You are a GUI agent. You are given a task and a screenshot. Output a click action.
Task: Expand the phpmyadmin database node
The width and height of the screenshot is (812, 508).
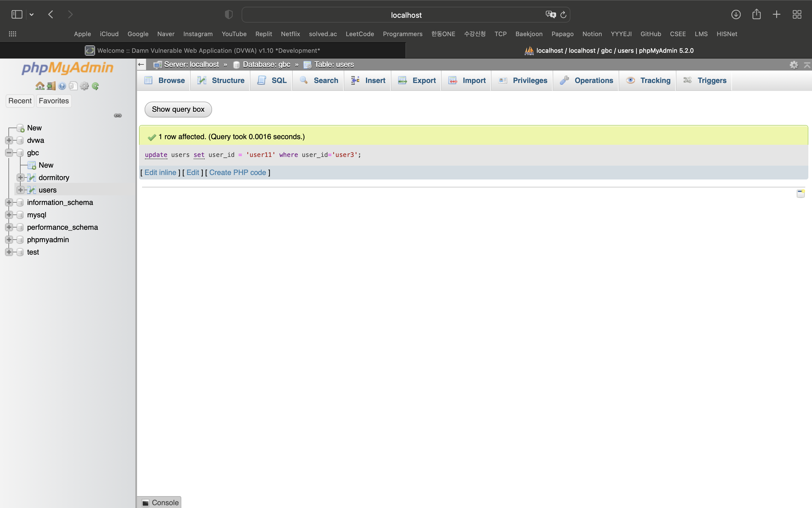click(x=9, y=240)
